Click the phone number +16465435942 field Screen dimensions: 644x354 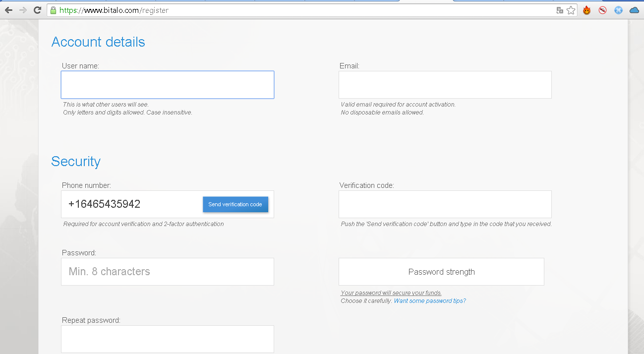(131, 204)
